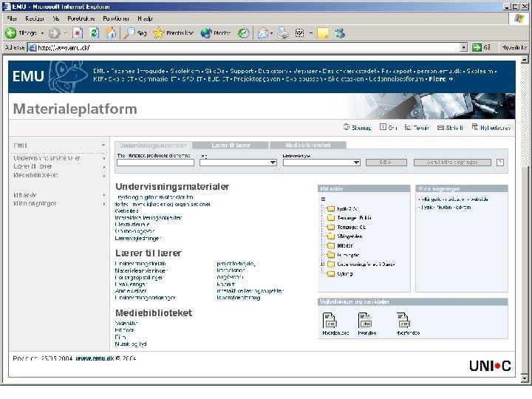Refresh the page with the toolbar icon
Screen dimensions: 532x399
pos(94,33)
